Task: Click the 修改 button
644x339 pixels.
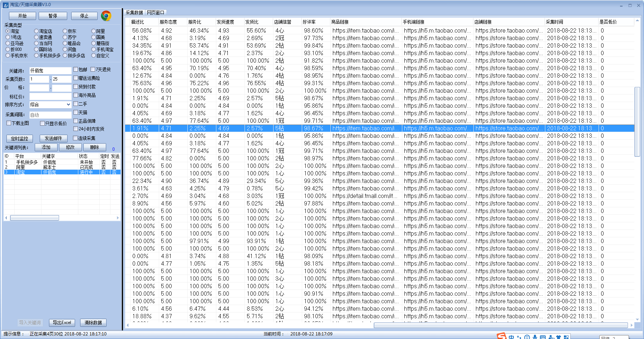Action: 70,147
